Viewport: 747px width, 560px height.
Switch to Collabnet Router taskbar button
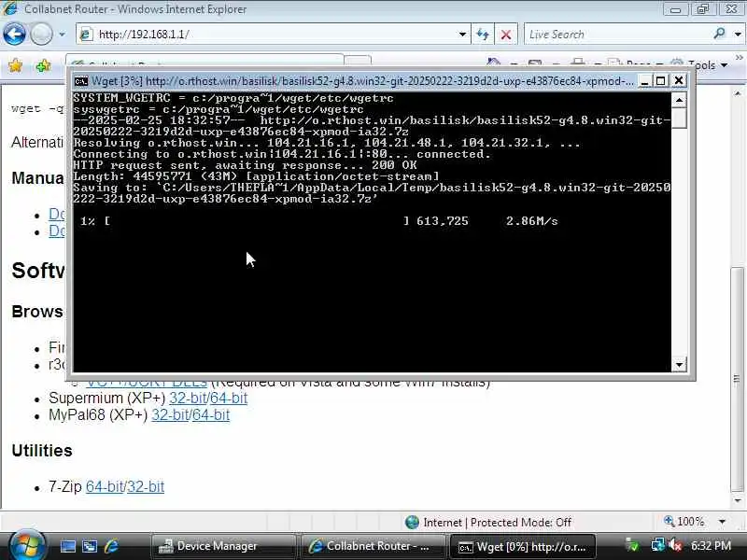pyautogui.click(x=373, y=546)
